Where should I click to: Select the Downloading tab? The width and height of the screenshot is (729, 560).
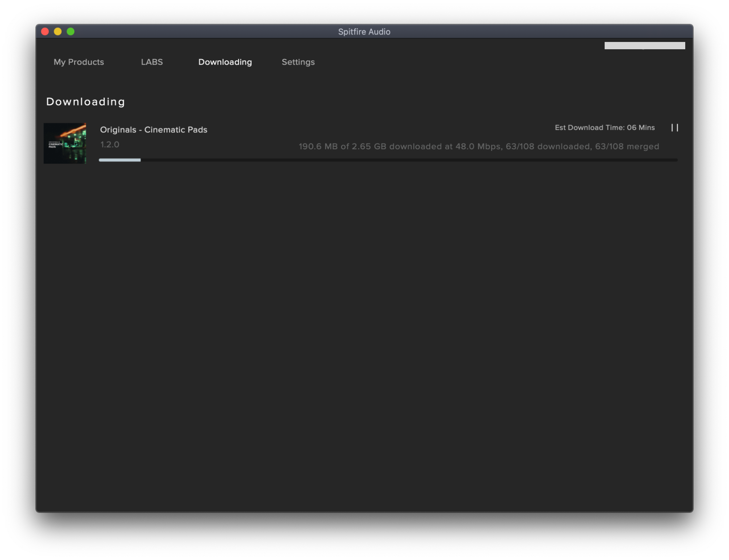[x=225, y=62]
